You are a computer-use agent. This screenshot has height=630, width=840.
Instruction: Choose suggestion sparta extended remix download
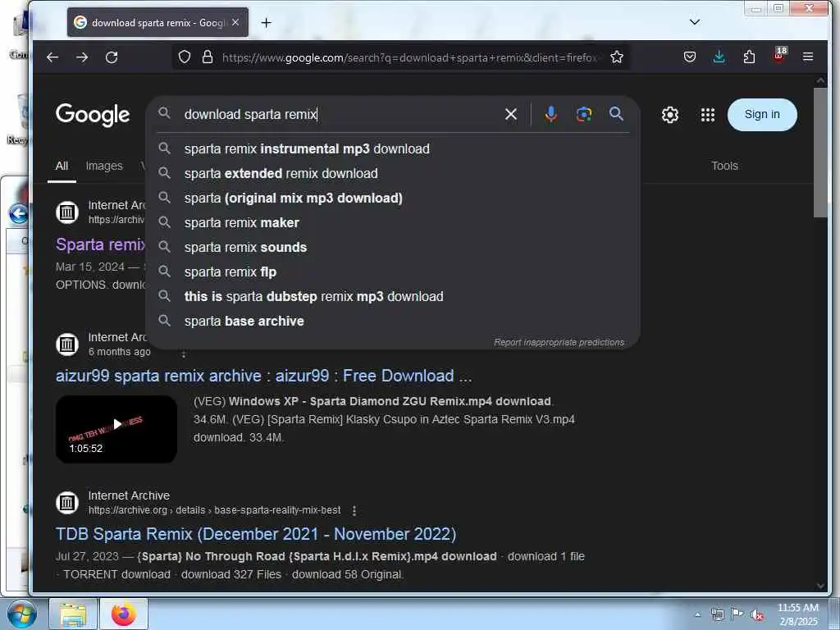393,174
